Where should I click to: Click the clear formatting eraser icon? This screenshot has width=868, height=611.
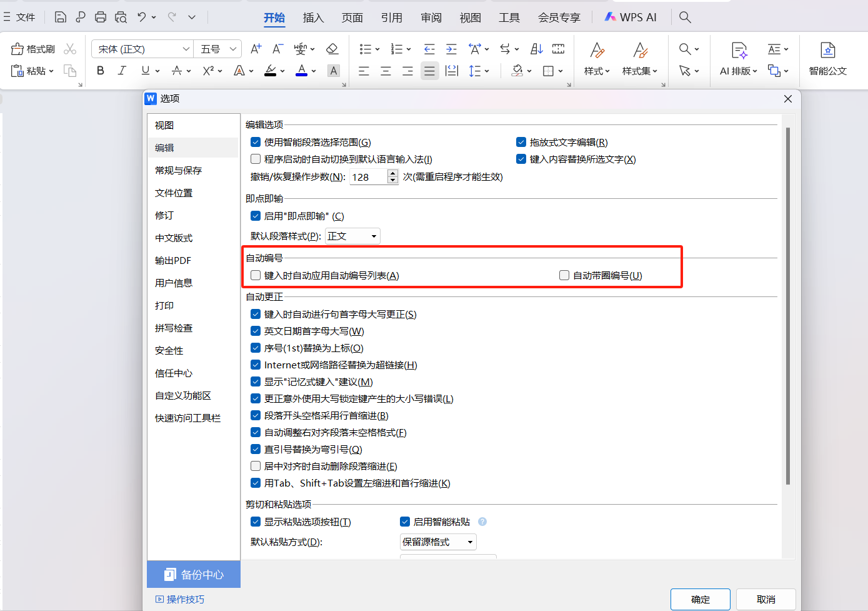pos(332,48)
